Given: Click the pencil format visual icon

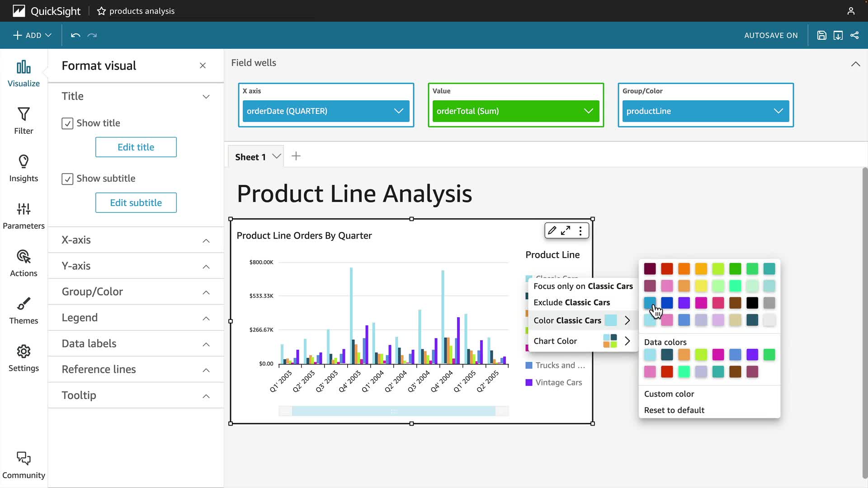Looking at the screenshot, I should (x=552, y=230).
